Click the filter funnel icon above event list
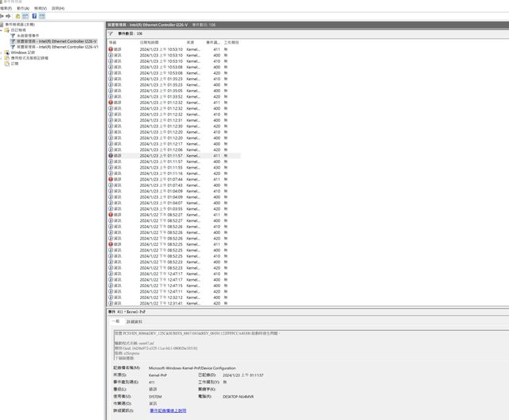Viewport: 509px width, 420px height. pyautogui.click(x=111, y=34)
